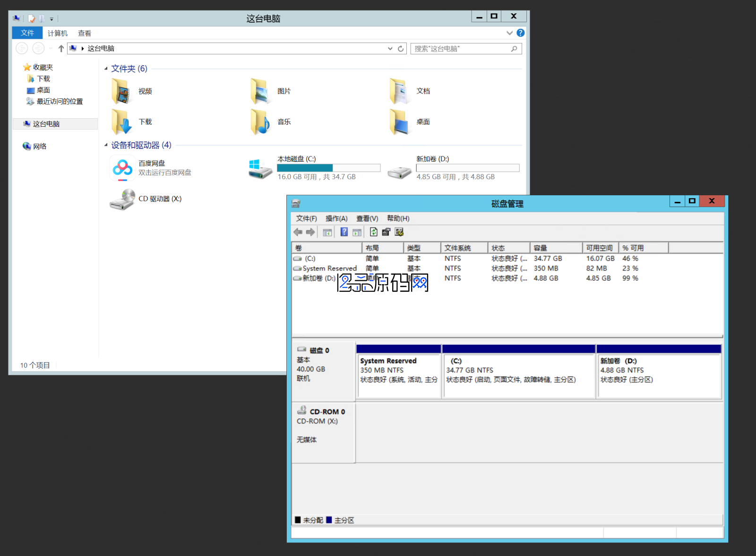
Task: Select (C:) row in volume list
Action: pyautogui.click(x=507, y=259)
